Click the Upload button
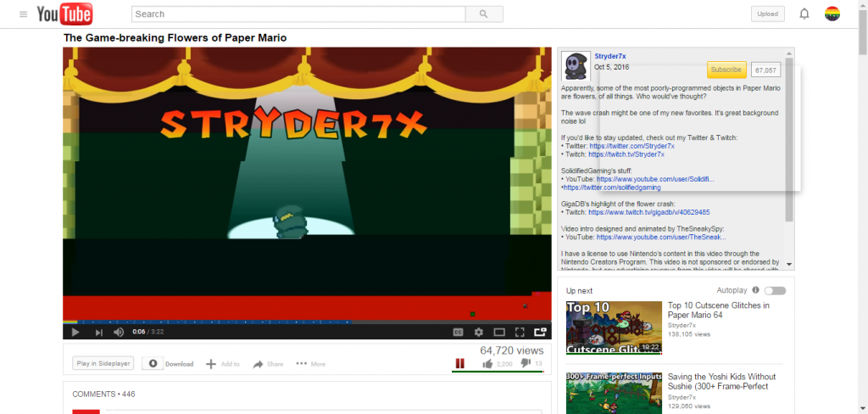 click(x=767, y=14)
